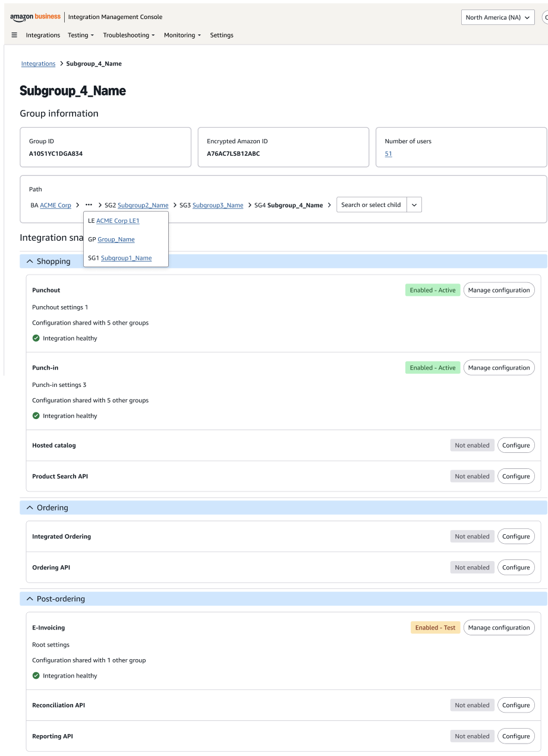This screenshot has height=756, width=548.
Task: Open the 51 users link
Action: [x=388, y=154]
